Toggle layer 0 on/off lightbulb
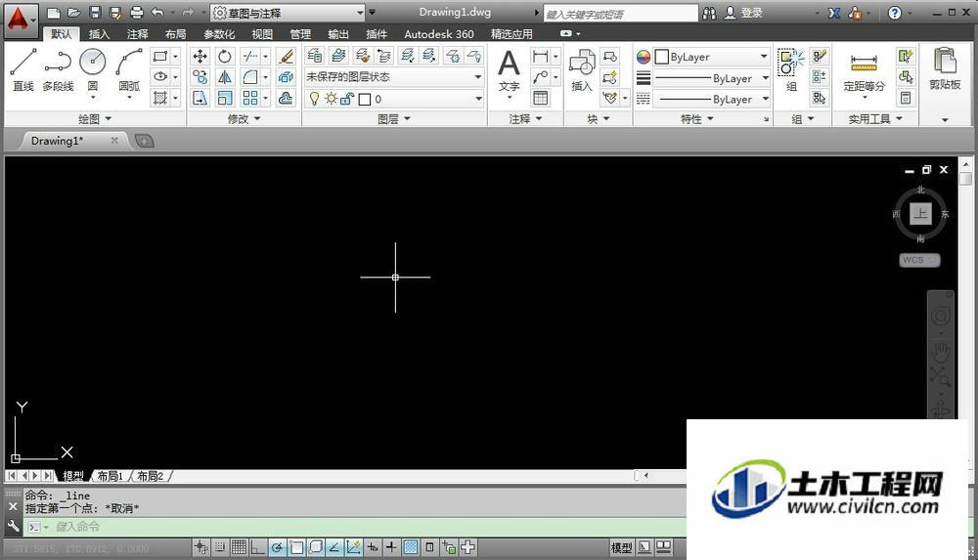978x560 pixels. (x=314, y=99)
